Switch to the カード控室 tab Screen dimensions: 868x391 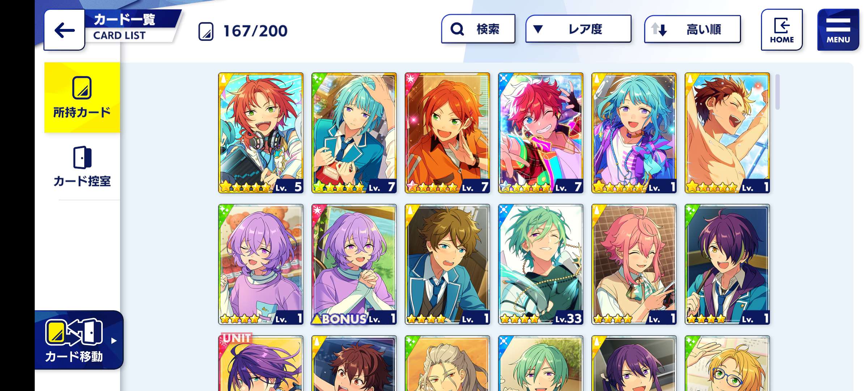82,167
